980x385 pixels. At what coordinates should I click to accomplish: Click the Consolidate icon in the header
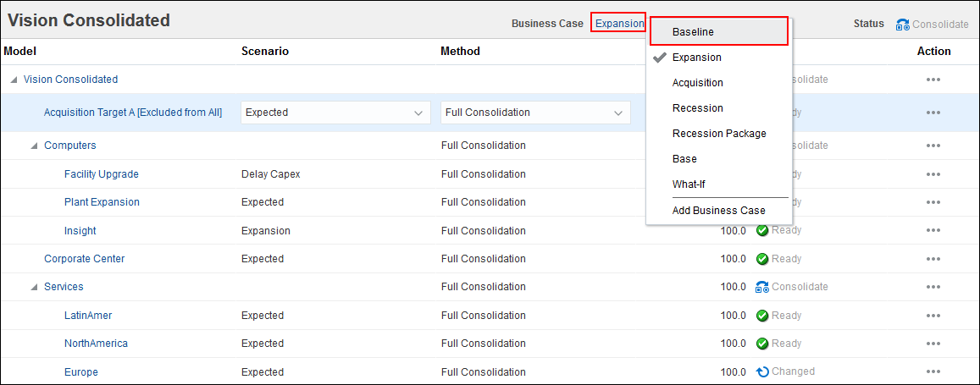click(x=902, y=25)
